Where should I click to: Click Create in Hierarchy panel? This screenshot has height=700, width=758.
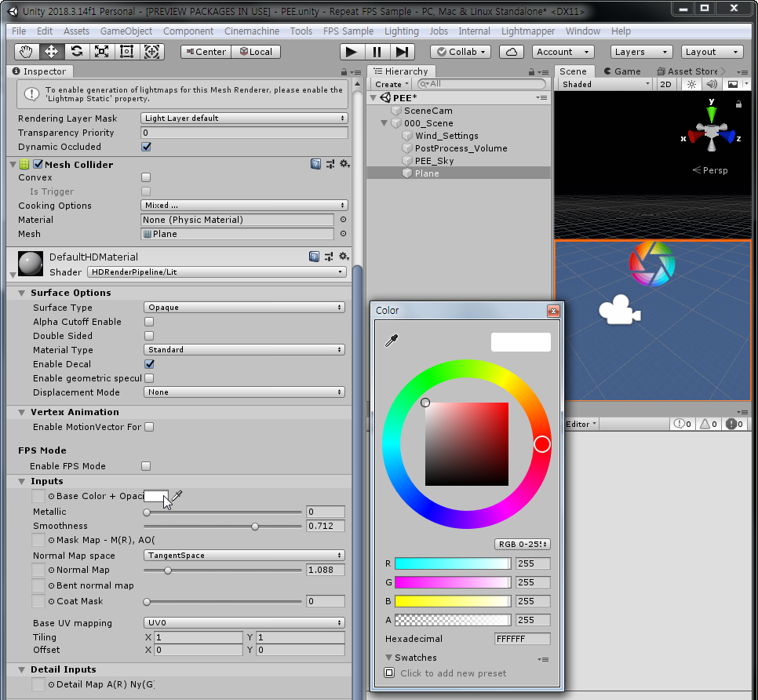392,84
